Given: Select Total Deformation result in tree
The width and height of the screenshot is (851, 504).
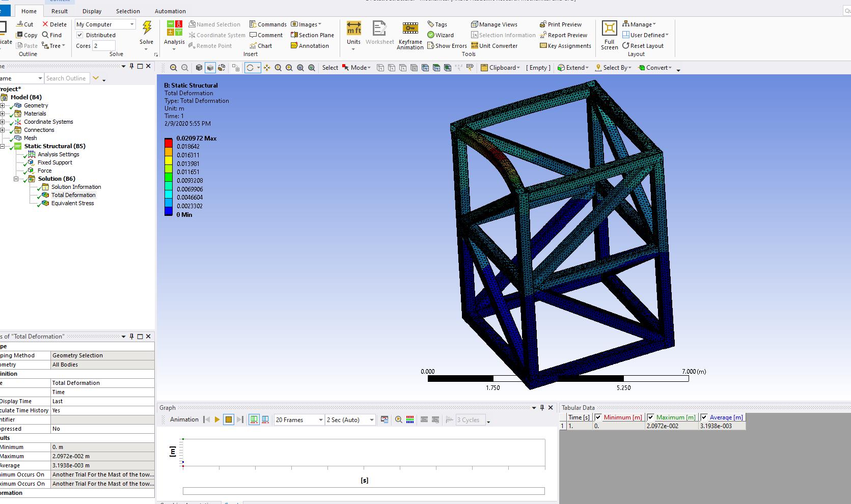Looking at the screenshot, I should pos(73,195).
